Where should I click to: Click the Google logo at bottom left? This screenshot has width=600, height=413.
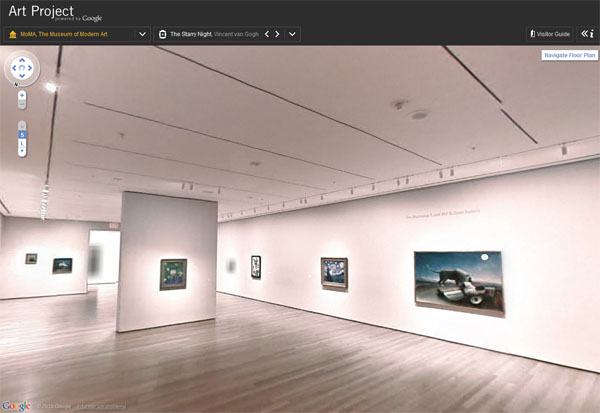(16, 406)
